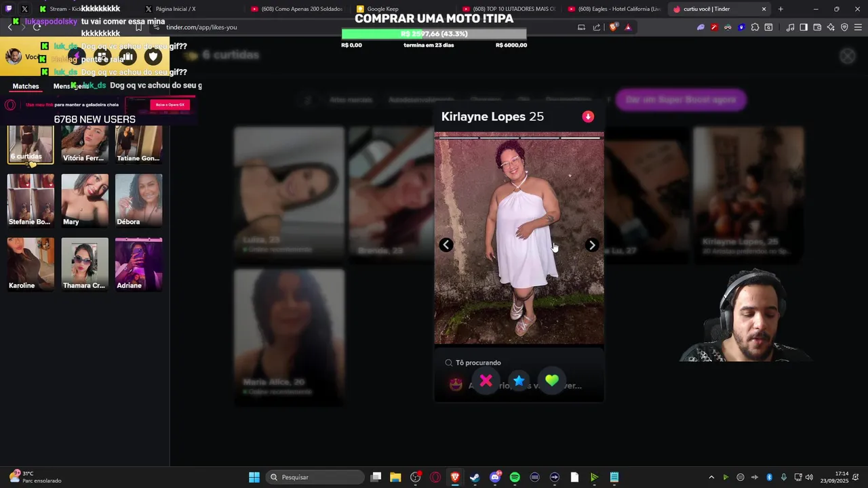
Task: Bookmark this page
Action: pos(138,27)
